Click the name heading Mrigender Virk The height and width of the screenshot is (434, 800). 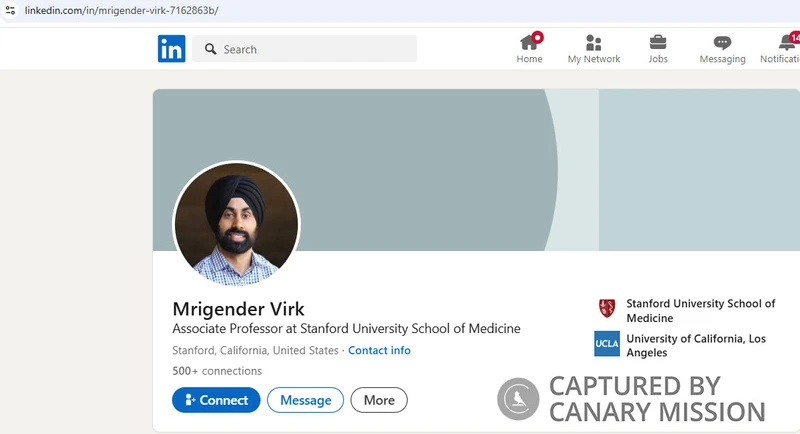(x=238, y=309)
